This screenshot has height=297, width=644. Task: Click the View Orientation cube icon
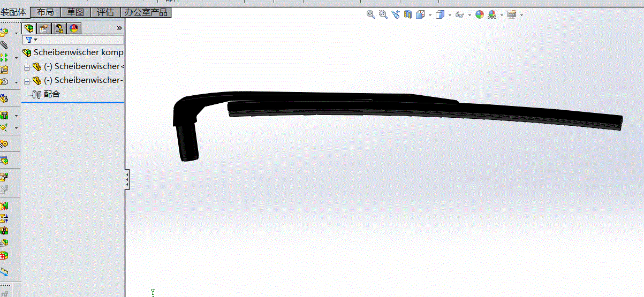coord(421,14)
